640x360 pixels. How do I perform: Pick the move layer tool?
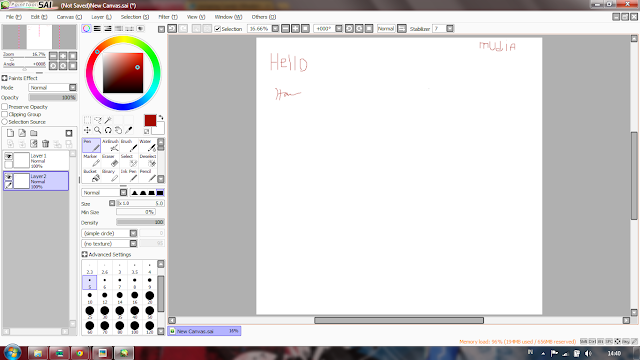[87, 130]
